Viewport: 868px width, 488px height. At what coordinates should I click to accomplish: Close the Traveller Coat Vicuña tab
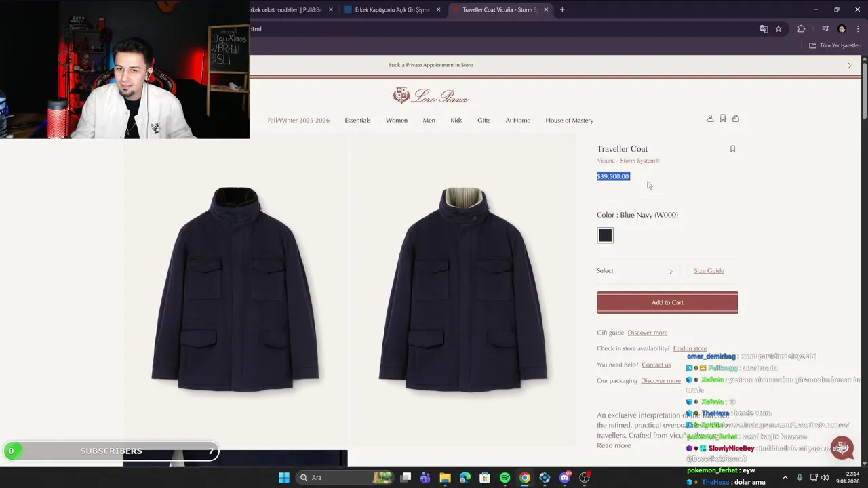pos(546,9)
